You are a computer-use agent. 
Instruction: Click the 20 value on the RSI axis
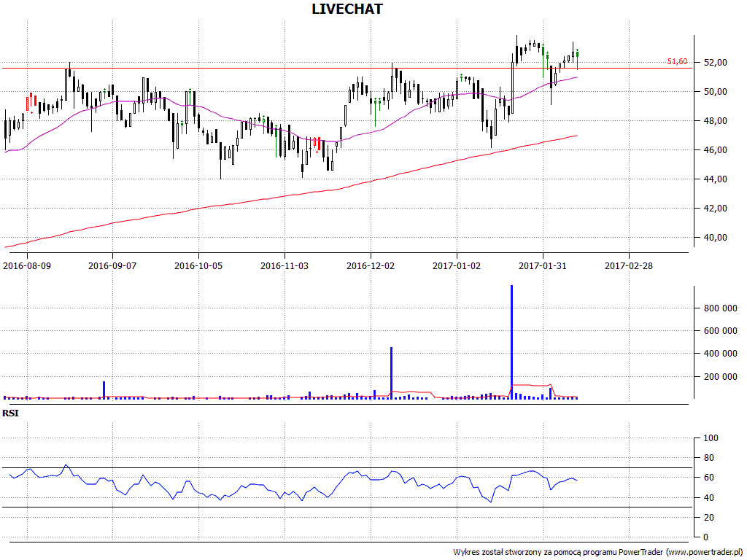click(x=708, y=518)
